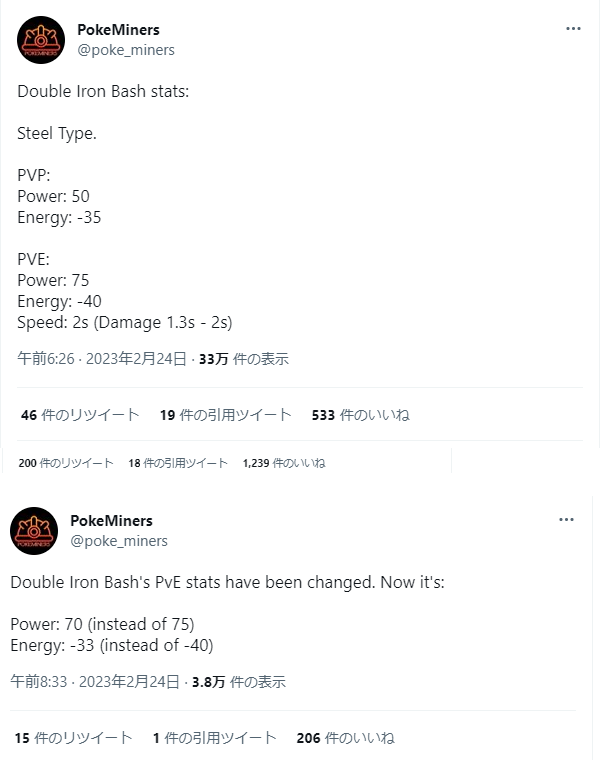View the 18 quote tweets
This screenshot has height=775, width=609.
click(x=178, y=463)
